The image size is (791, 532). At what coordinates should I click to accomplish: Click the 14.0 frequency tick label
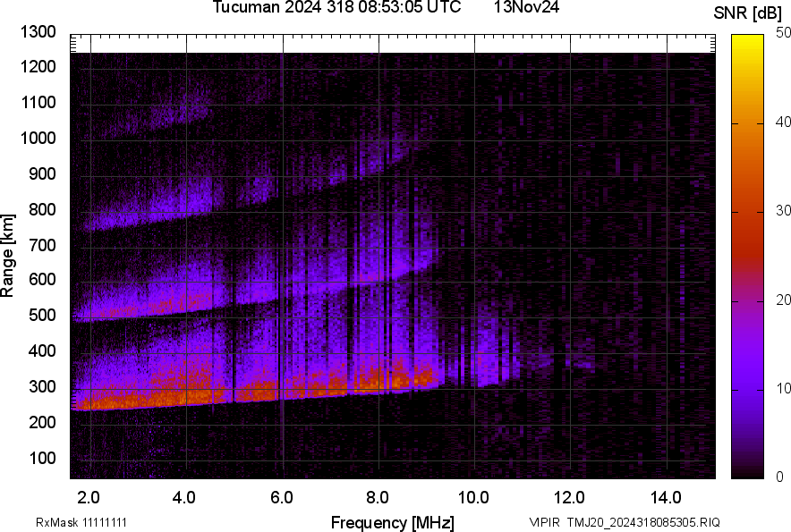(x=665, y=497)
